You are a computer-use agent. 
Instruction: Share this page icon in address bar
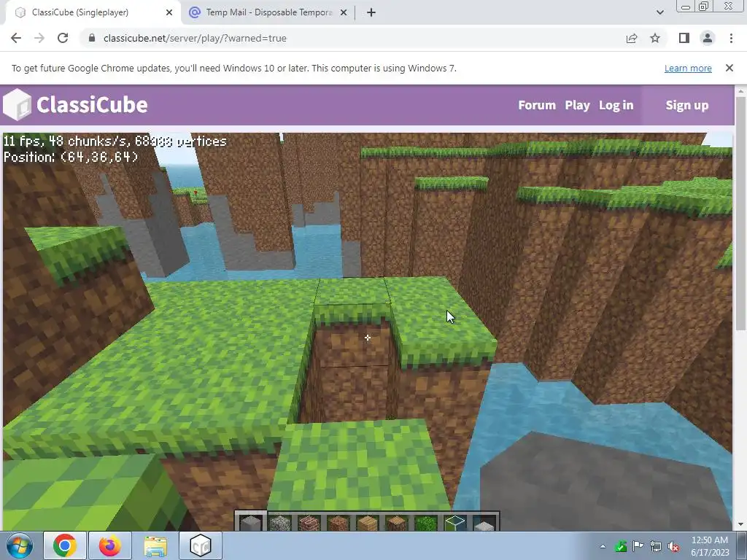click(632, 38)
